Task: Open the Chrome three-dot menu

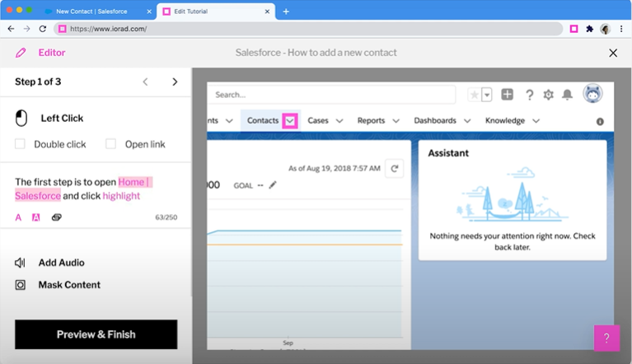Action: coord(621,29)
